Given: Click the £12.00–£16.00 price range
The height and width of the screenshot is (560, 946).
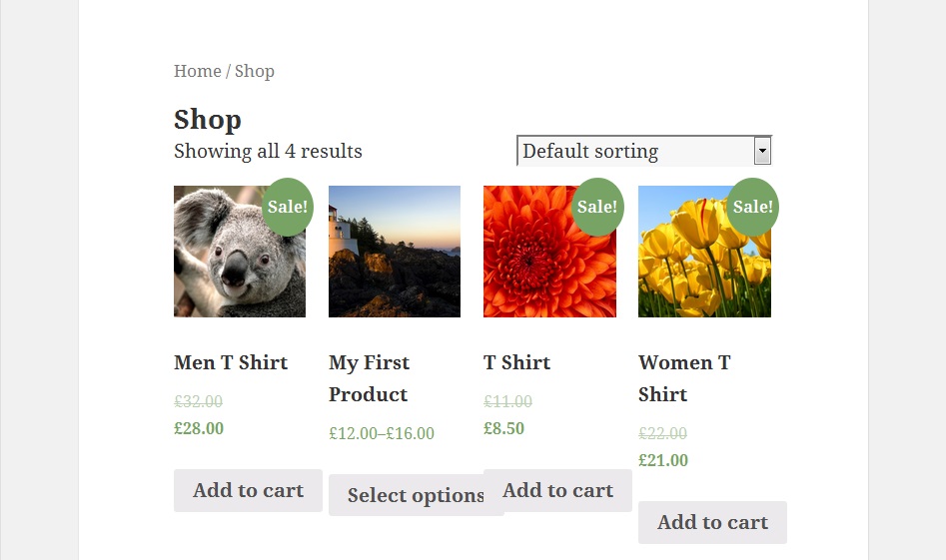Looking at the screenshot, I should [x=382, y=433].
